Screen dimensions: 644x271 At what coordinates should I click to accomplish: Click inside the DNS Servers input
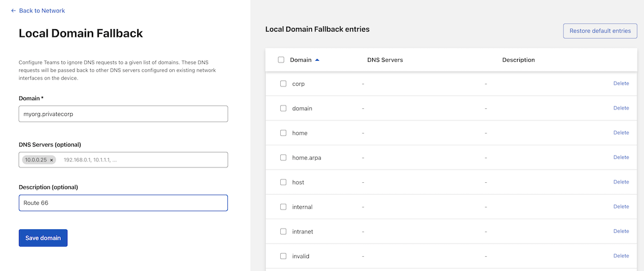pos(143,160)
